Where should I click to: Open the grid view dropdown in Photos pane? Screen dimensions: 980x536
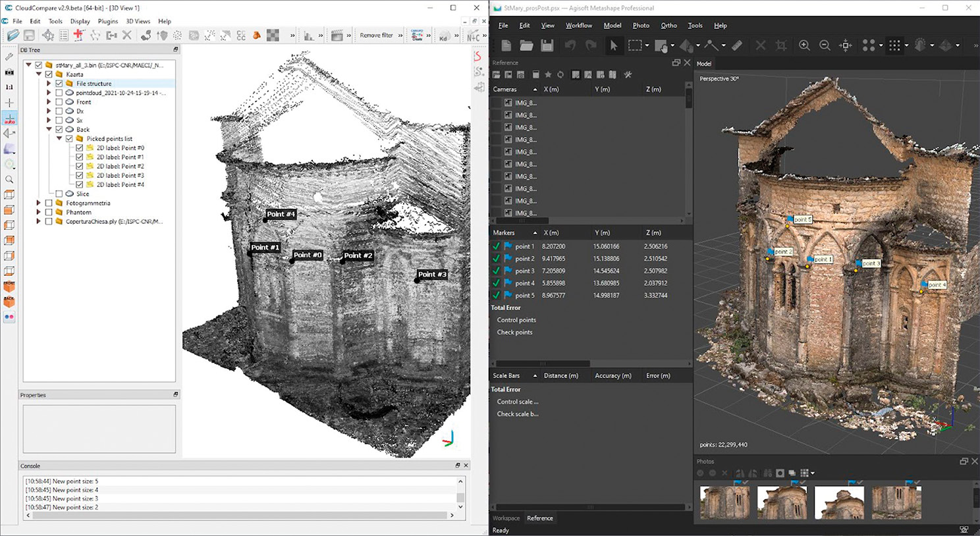813,473
